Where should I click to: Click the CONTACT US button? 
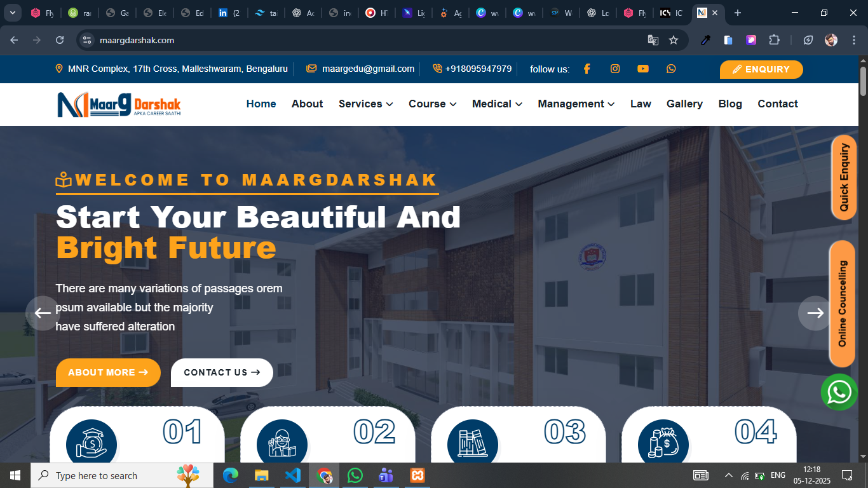pyautogui.click(x=222, y=372)
